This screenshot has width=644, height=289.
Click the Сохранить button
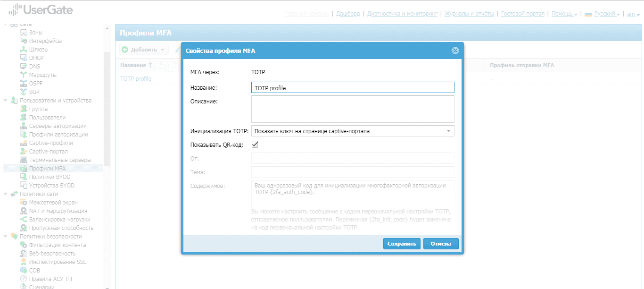[x=402, y=244]
